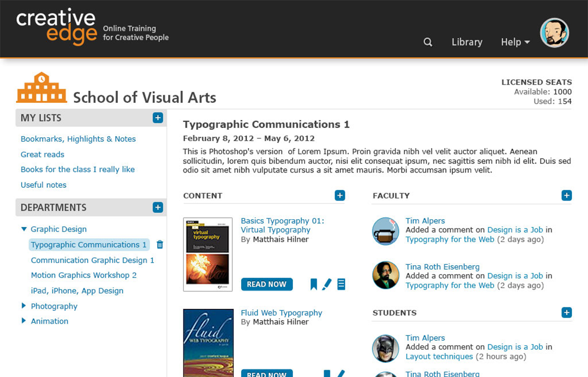Click the highlighter pen icon for Virtual Typography
This screenshot has height=377, width=588.
coord(327,284)
